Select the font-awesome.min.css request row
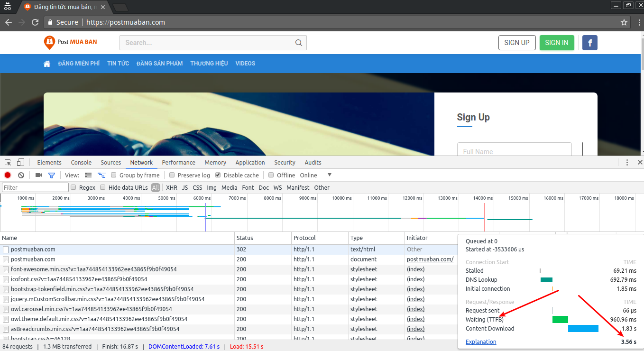The height and width of the screenshot is (351, 644). [x=229, y=269]
